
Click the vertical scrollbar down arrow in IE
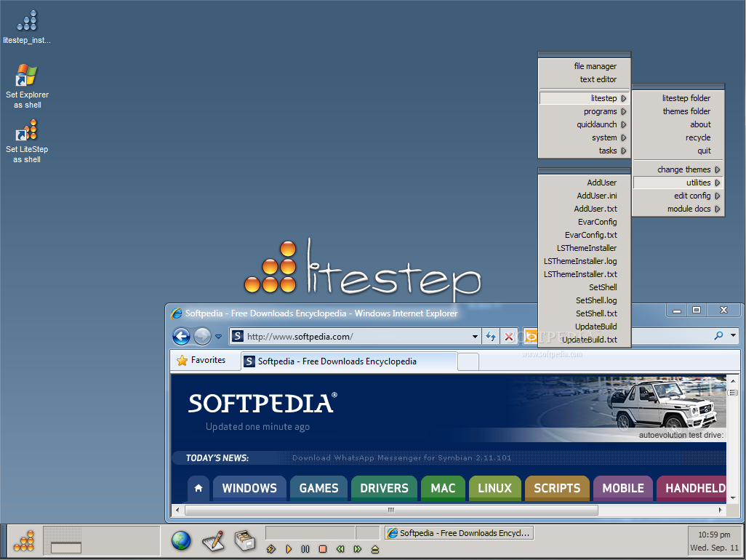pos(733,497)
